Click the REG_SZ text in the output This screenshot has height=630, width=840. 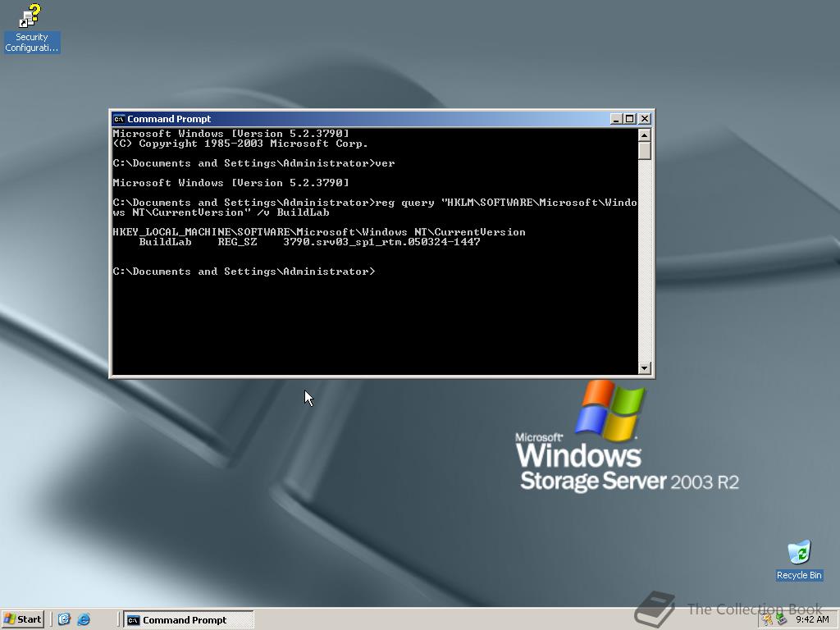coord(237,242)
